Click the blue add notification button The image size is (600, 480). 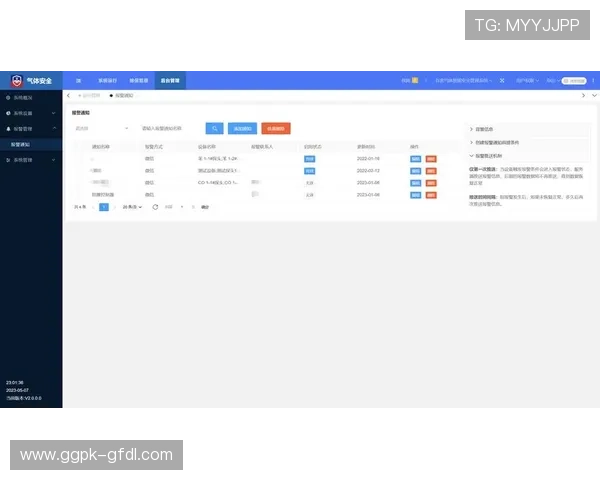[242, 128]
